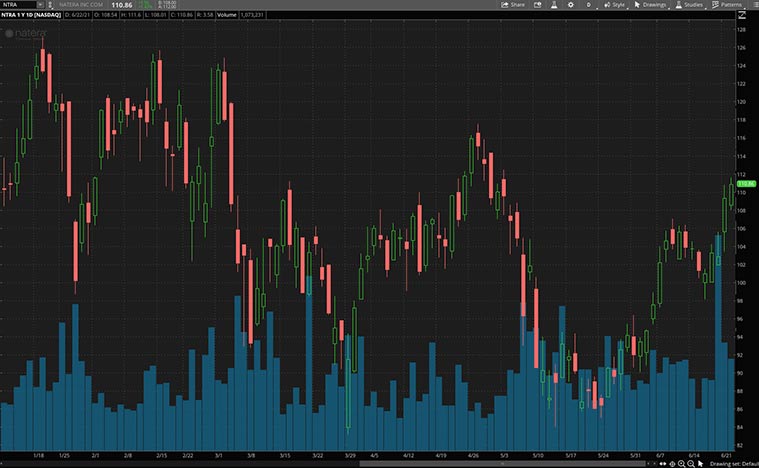Click the zoom in magnifier icon
759x468 pixels.
tap(681, 462)
